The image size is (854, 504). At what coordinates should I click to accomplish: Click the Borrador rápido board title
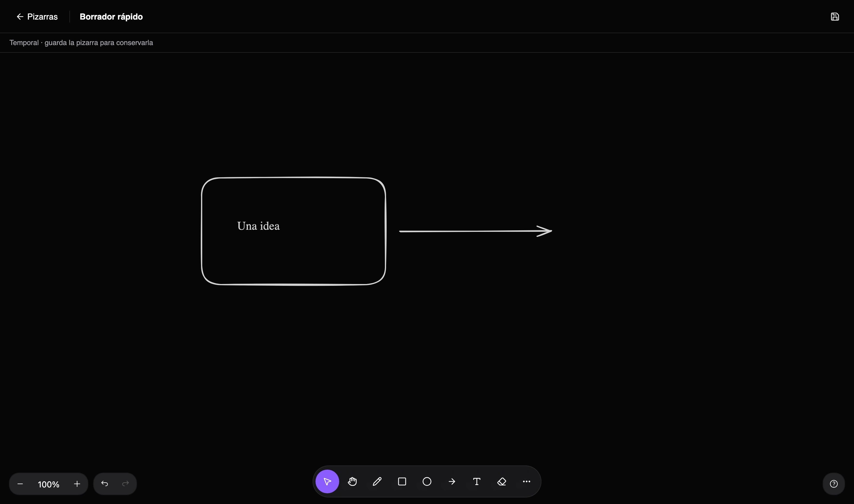111,17
